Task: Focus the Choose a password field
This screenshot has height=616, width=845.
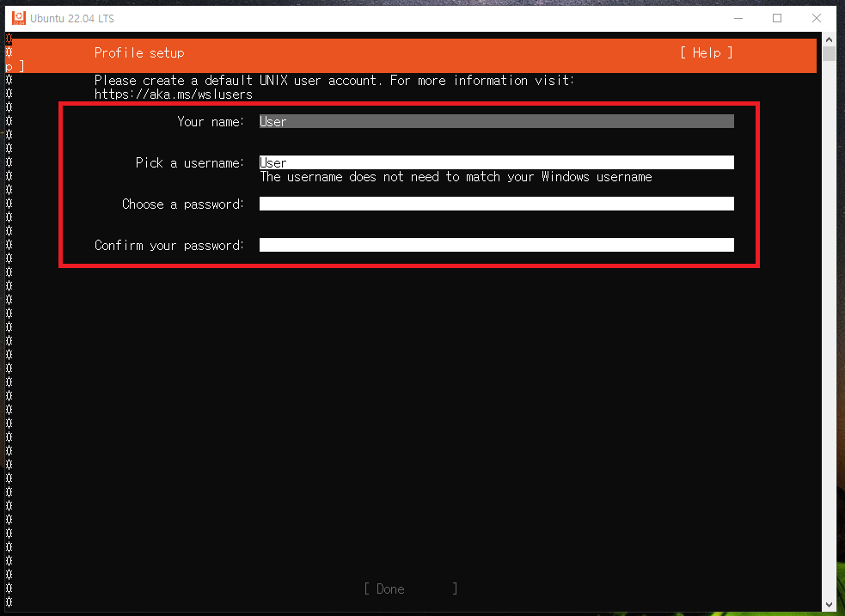Action: tap(496, 204)
